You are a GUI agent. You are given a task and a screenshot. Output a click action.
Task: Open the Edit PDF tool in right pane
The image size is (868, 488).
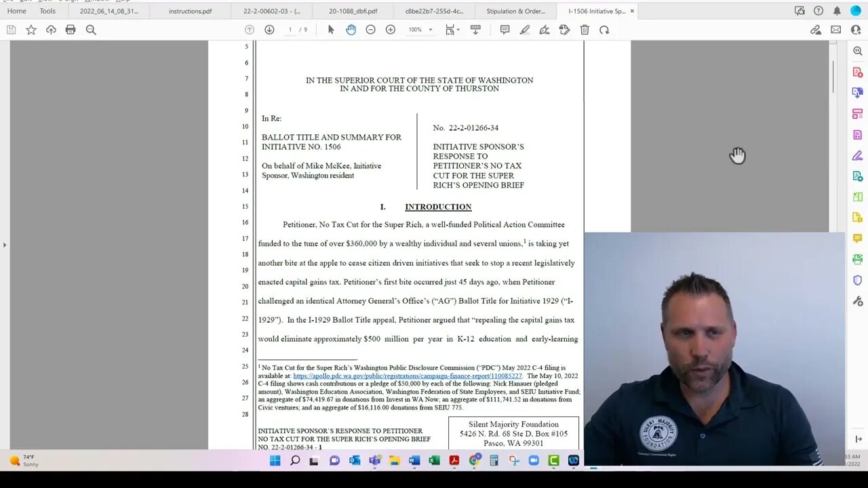point(858,114)
